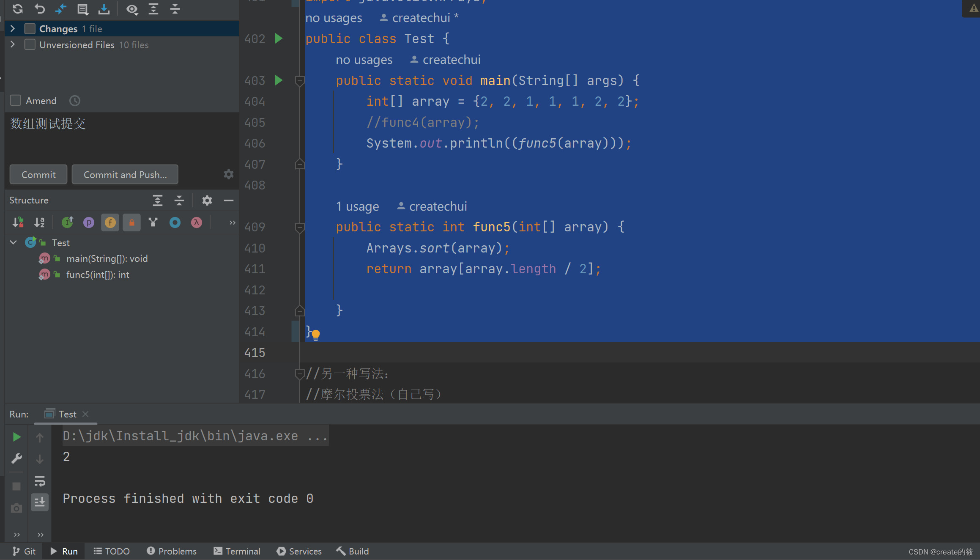Click the Refresh changes icon

point(18,8)
